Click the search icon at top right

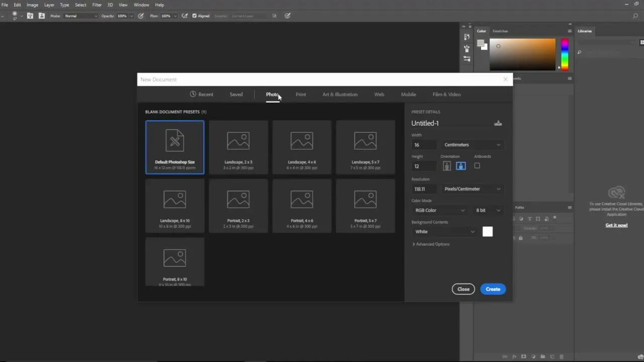pyautogui.click(x=635, y=16)
